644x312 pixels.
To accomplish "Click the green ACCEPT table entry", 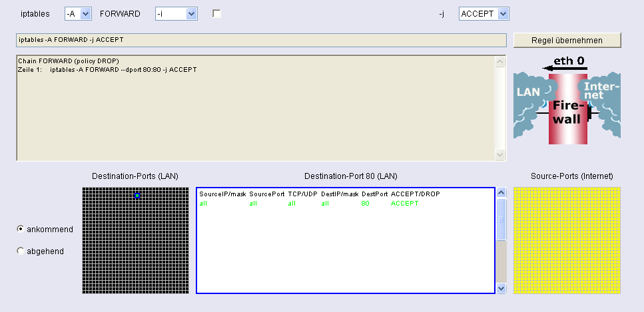I will pyautogui.click(x=404, y=203).
